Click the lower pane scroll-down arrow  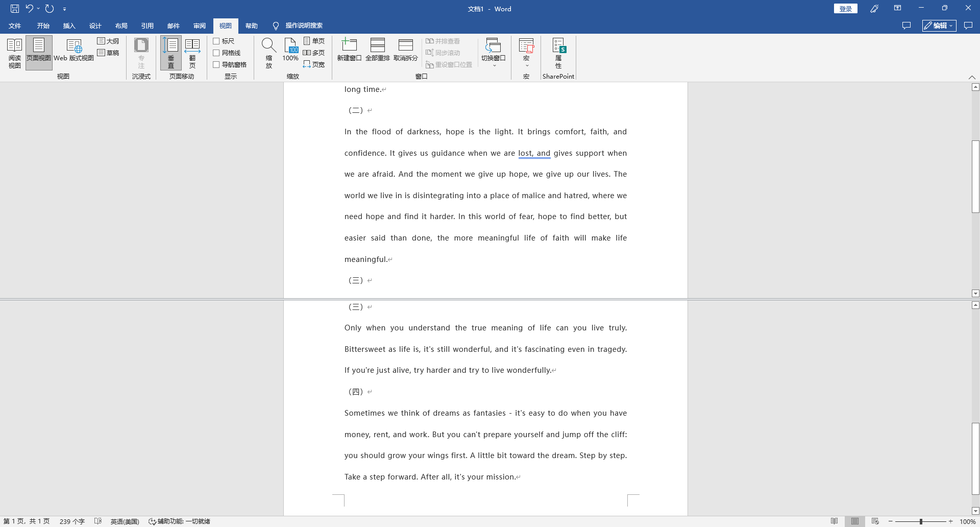(975, 511)
